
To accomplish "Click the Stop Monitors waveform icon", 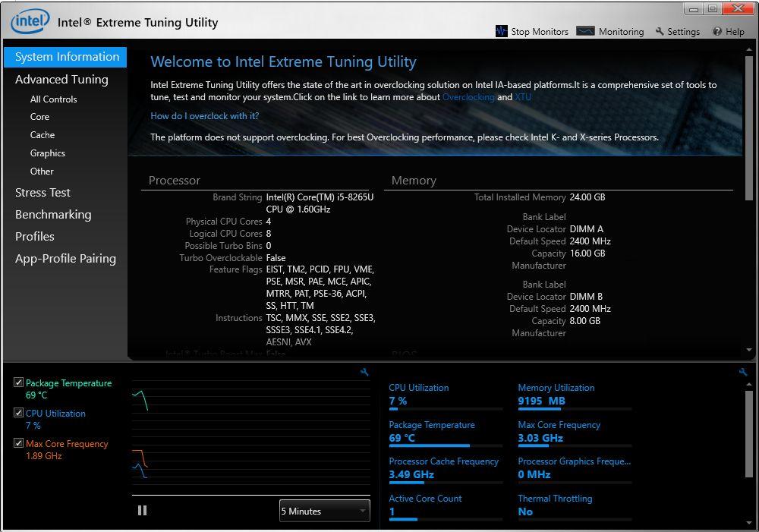I will click(502, 31).
